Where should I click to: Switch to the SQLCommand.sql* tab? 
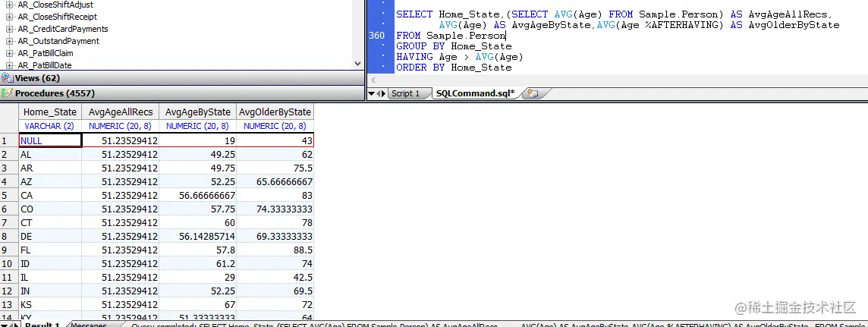475,93
